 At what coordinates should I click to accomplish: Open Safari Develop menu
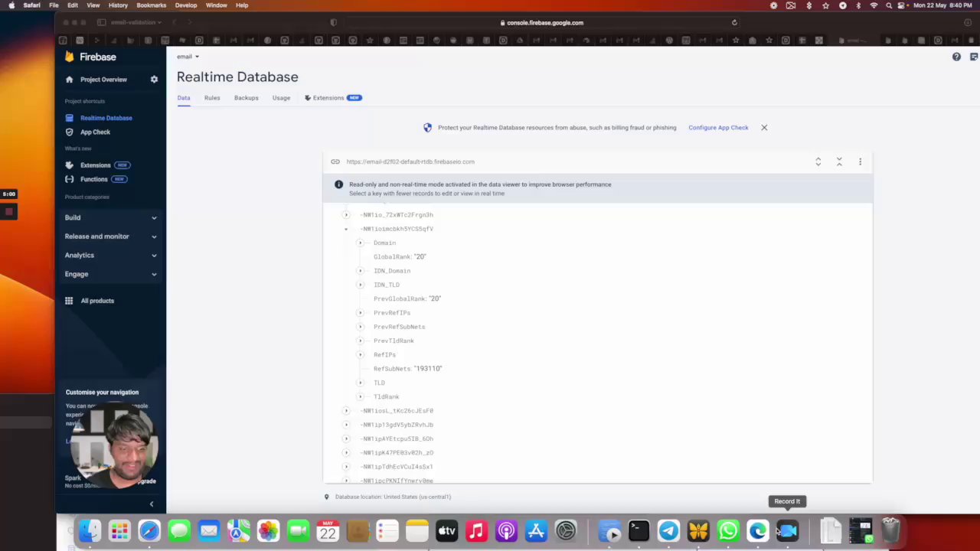coord(186,5)
